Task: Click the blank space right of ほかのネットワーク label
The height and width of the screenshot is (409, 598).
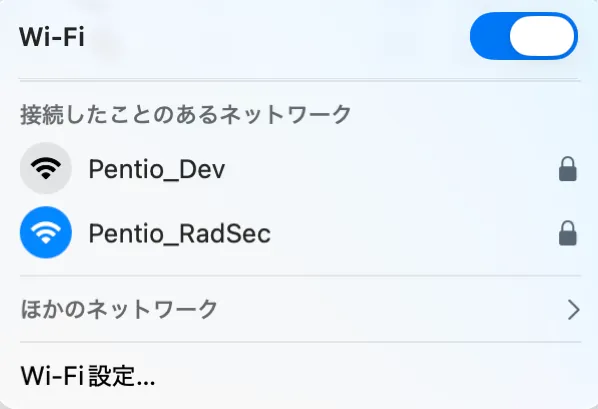Action: pyautogui.click(x=392, y=309)
